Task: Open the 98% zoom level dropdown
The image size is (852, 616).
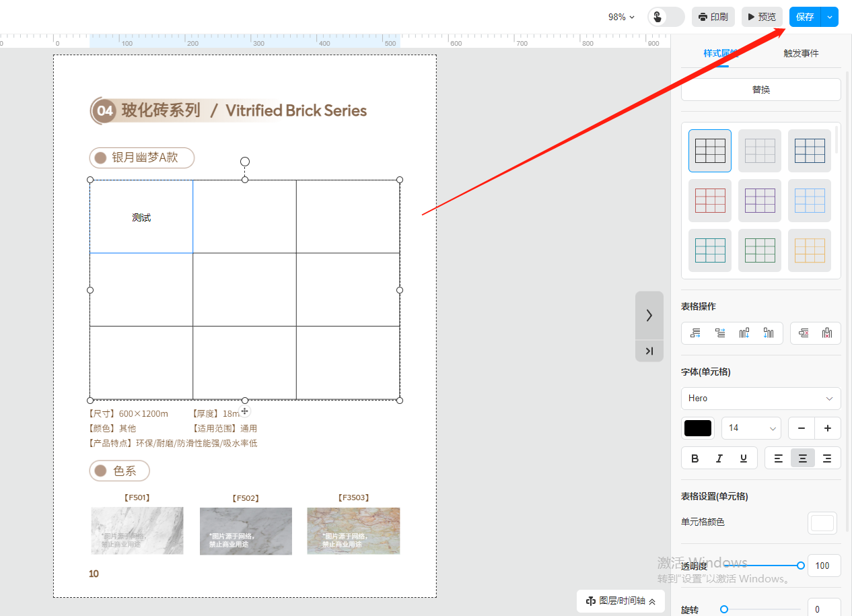Action: [620, 17]
